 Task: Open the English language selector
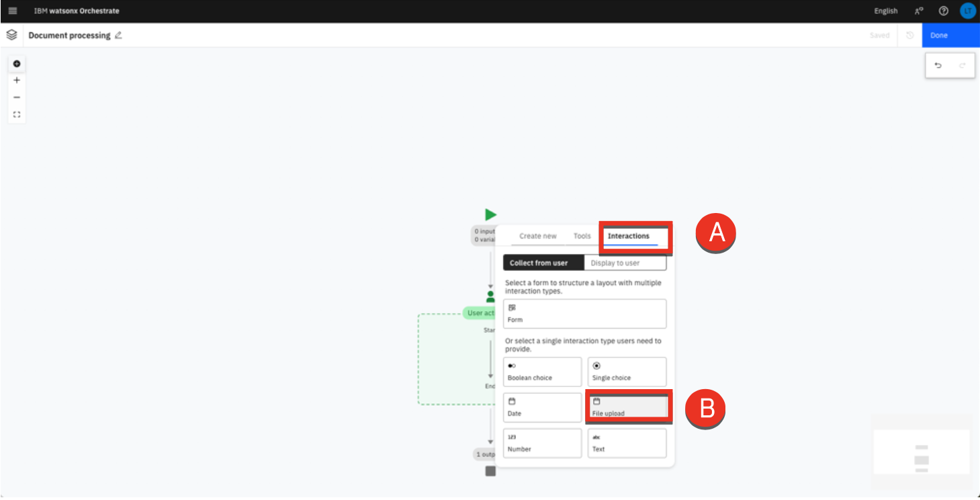[885, 11]
